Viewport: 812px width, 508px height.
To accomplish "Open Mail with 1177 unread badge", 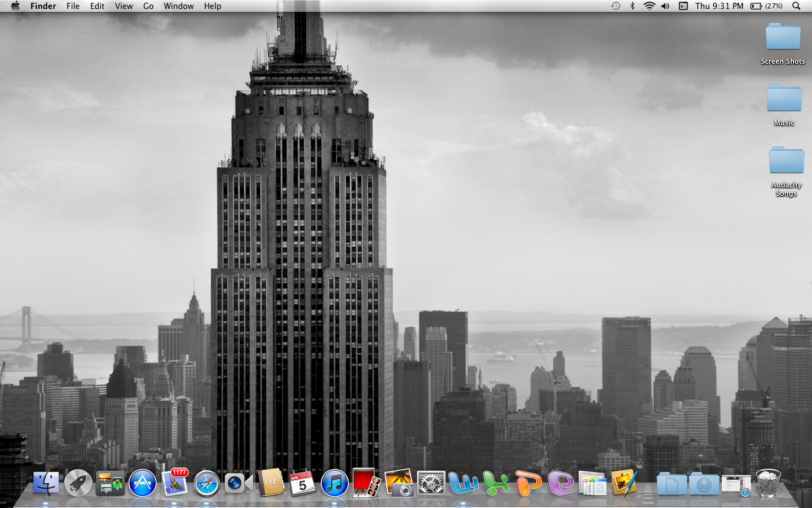I will pyautogui.click(x=175, y=483).
